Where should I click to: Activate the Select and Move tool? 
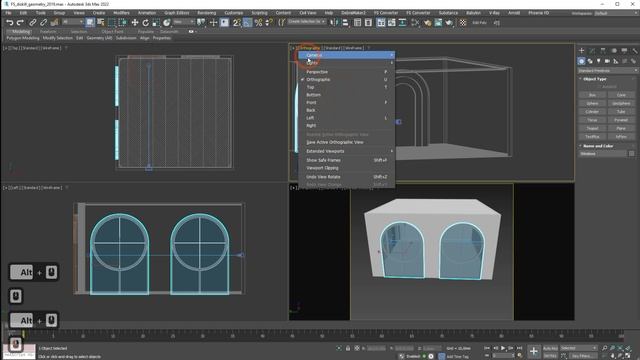(135, 22)
